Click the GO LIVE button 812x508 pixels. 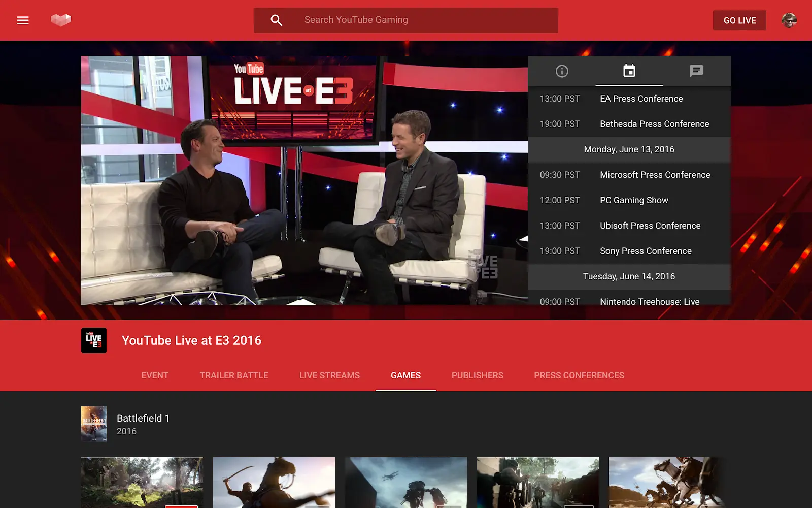739,20
